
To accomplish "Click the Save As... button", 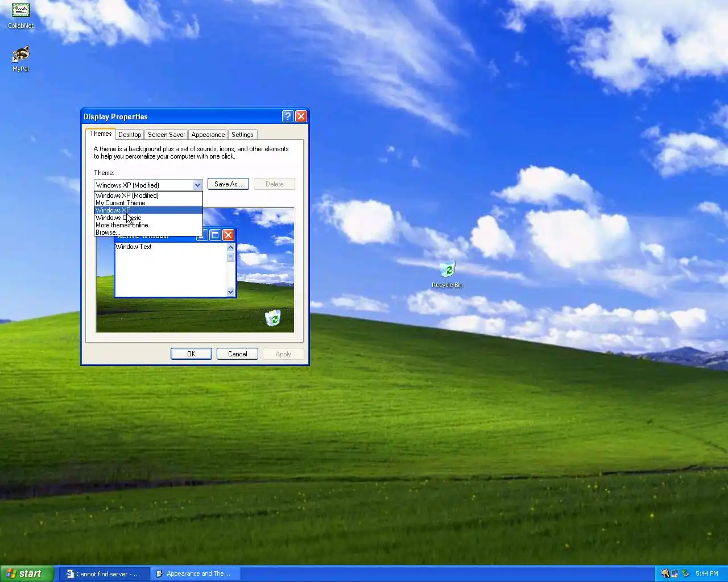I will (x=228, y=184).
